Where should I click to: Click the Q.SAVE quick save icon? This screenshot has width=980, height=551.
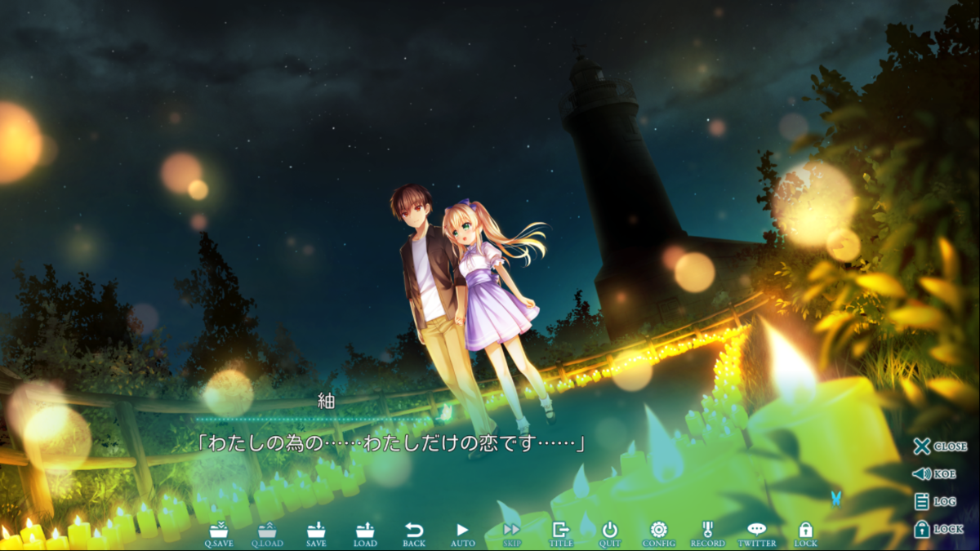pos(218,535)
